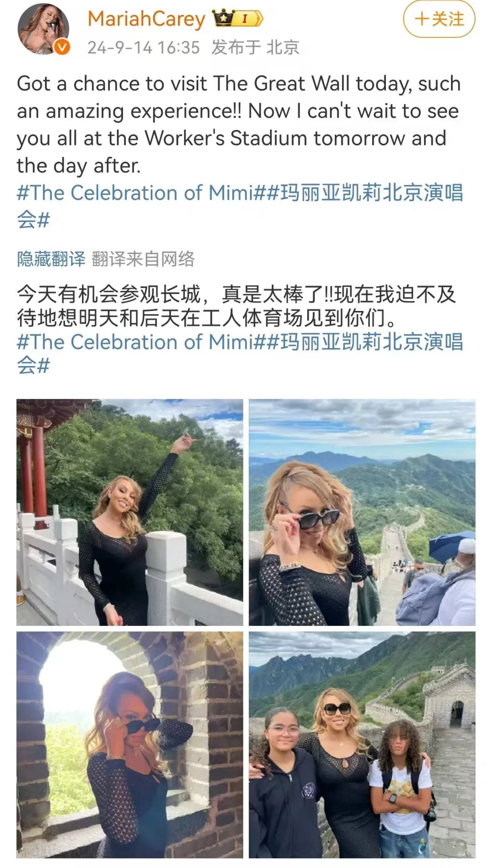The image size is (492, 868).
Task: View the photo by the white railing pavilion
Action: [x=130, y=512]
